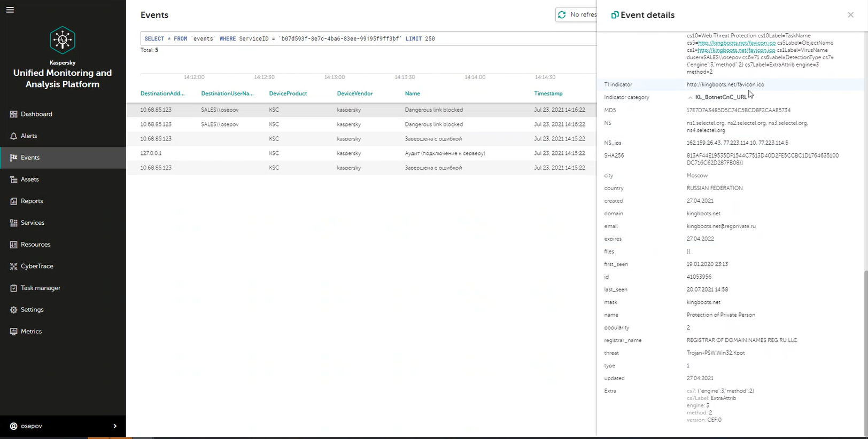Click the Reports chart icon
This screenshot has width=868, height=439.
coord(13,201)
